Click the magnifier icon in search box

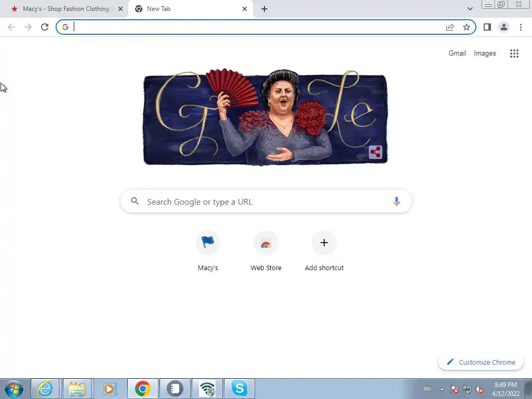(135, 201)
